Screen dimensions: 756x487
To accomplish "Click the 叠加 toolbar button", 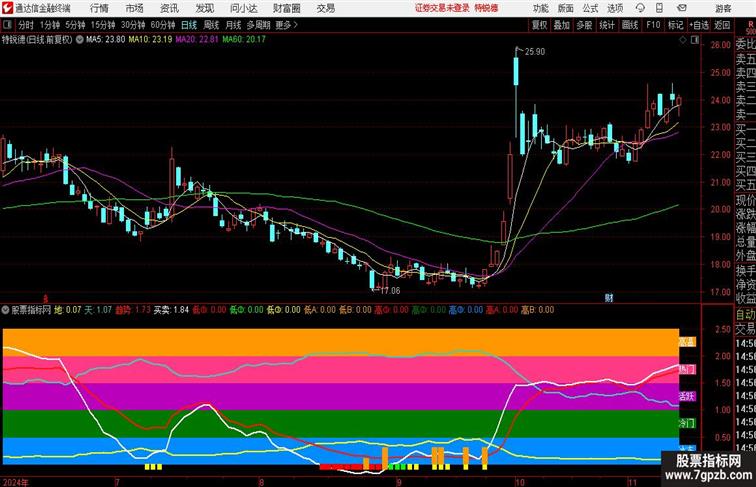I will pyautogui.click(x=561, y=25).
